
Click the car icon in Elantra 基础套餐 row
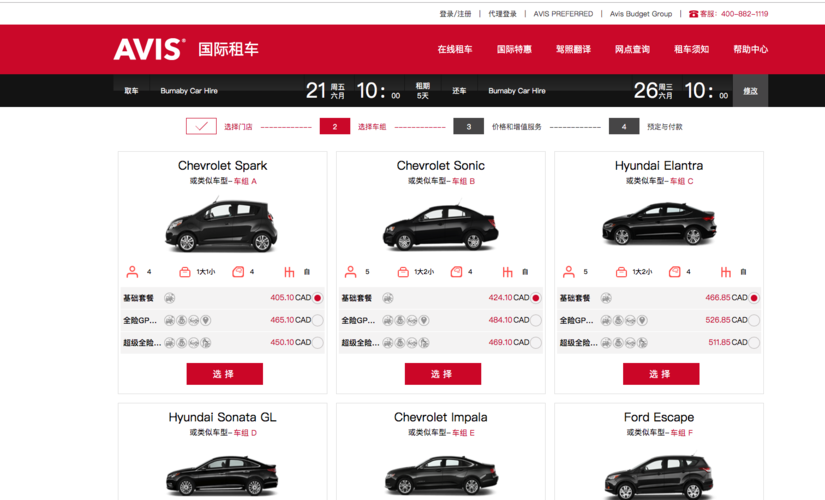[x=606, y=298]
